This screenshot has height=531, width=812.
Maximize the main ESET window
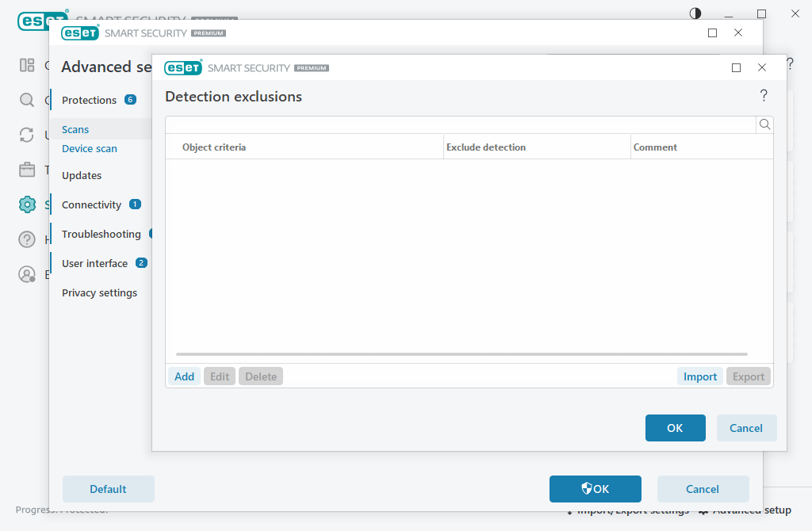[761, 14]
